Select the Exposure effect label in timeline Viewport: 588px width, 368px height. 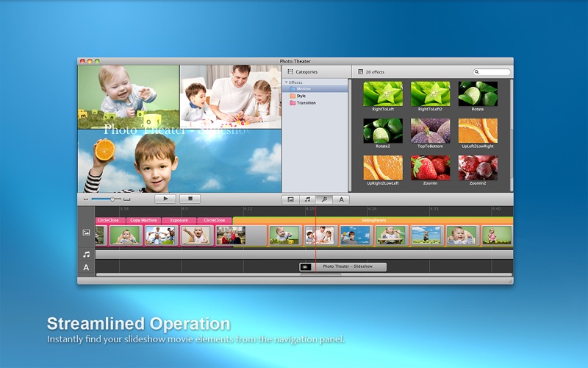click(x=179, y=220)
